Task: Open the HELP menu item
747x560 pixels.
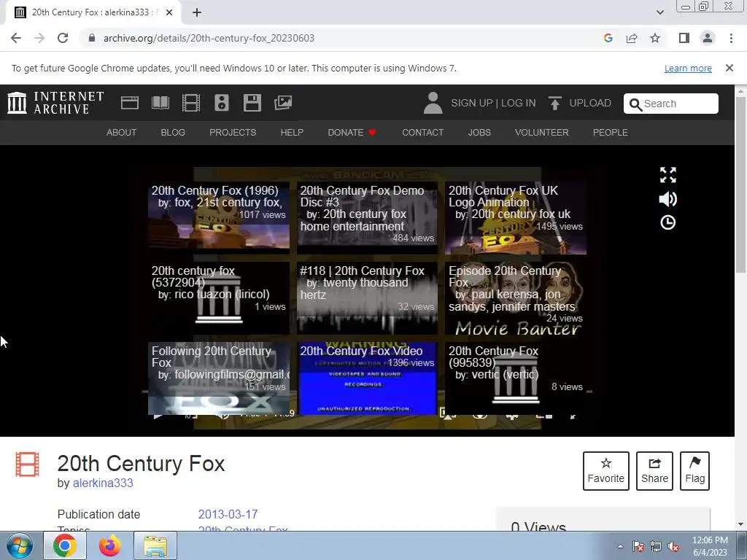Action: (292, 133)
